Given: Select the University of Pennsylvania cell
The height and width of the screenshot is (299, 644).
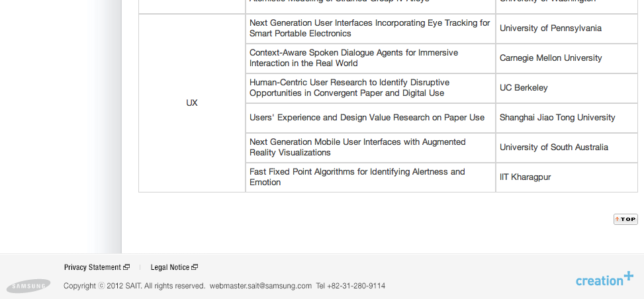Looking at the screenshot, I should coord(567,28).
